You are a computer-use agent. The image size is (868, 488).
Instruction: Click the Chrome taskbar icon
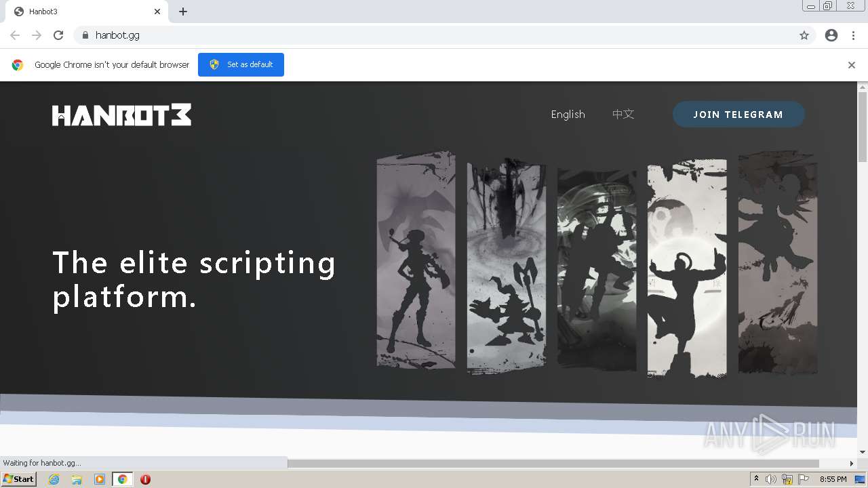tap(122, 479)
